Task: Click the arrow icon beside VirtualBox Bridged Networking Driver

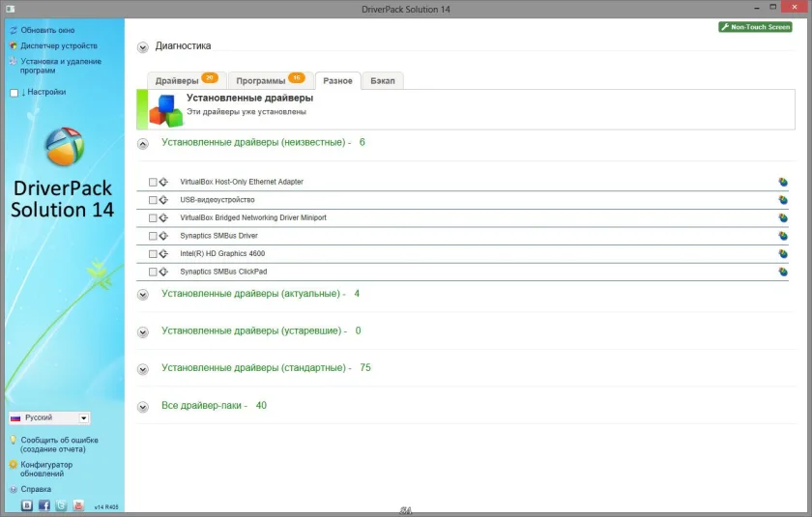Action: tap(163, 217)
